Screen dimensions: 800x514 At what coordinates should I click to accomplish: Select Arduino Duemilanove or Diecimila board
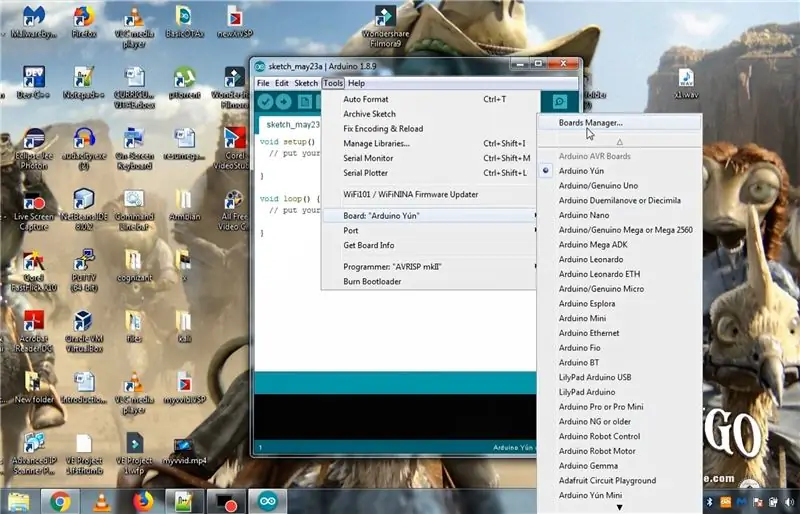coord(619,201)
